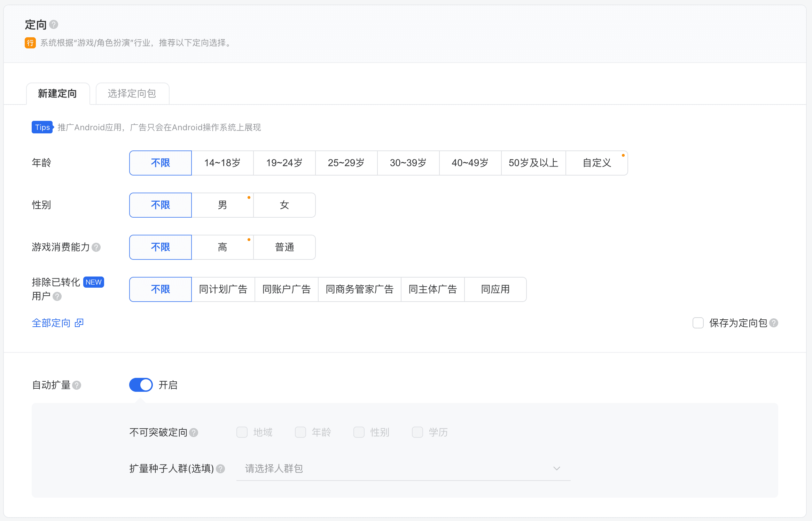Image resolution: width=812 pixels, height=521 pixels.
Task: Select 自定义 age option
Action: click(x=597, y=163)
